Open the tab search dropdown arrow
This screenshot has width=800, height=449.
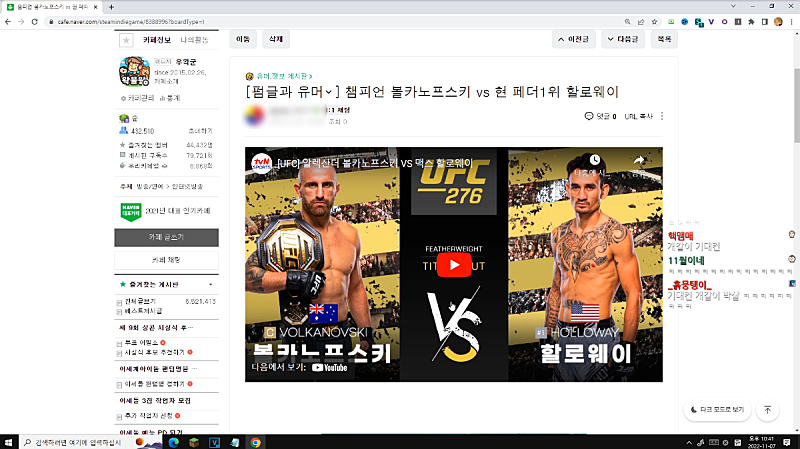point(733,6)
